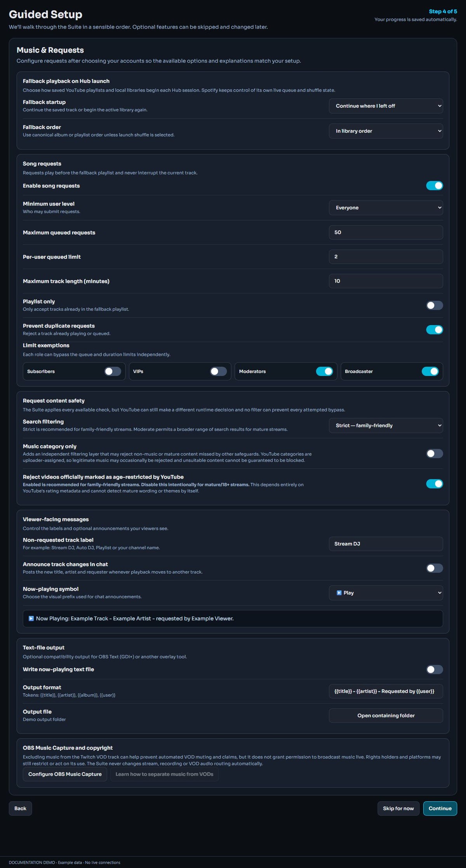Click the Text-file output heading
The height and width of the screenshot is (868, 466).
pyautogui.click(x=43, y=648)
